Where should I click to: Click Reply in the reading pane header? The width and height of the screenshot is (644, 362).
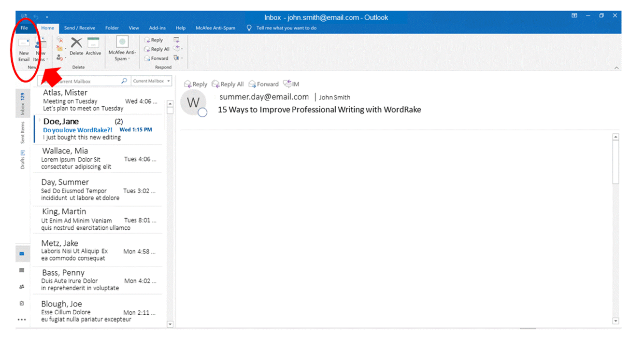[196, 84]
